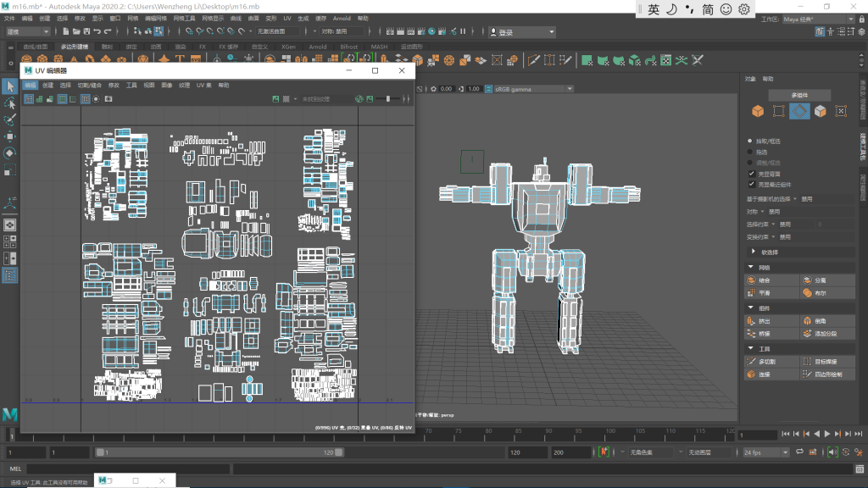Open the Maya 经典 workspace dropdown

[x=818, y=19]
